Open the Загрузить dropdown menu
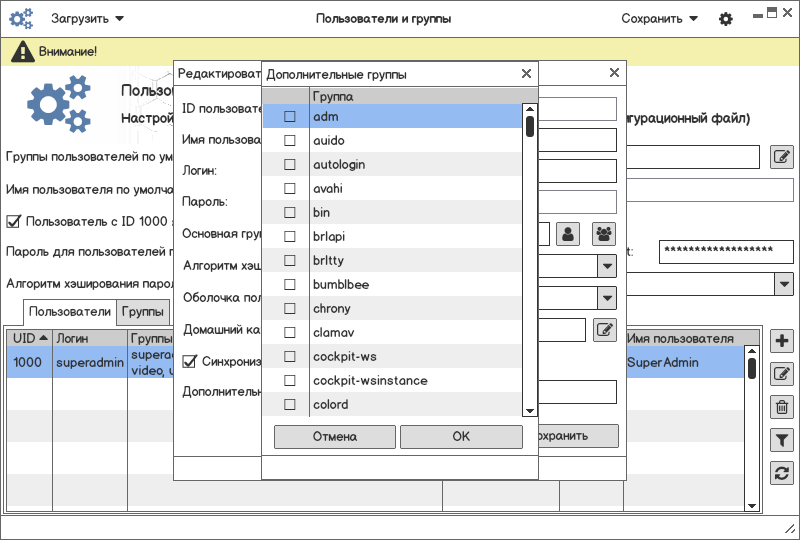Viewport: 800px width, 540px height. pos(88,19)
